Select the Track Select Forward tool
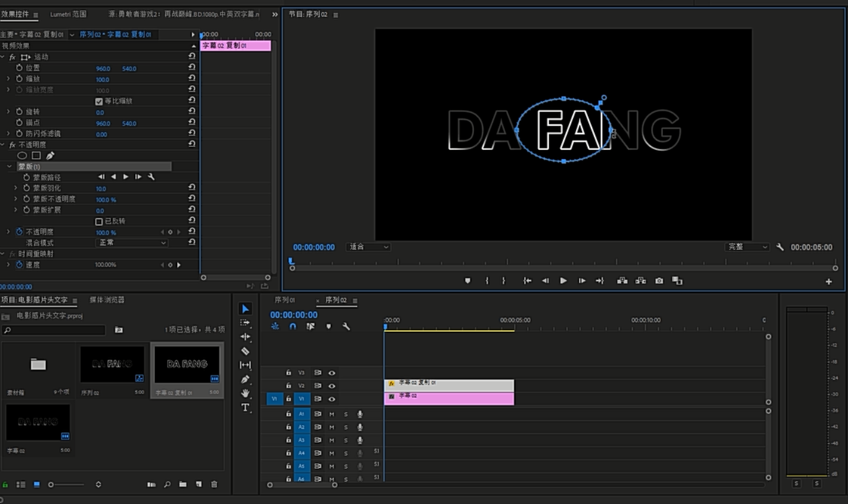This screenshot has height=504, width=848. click(x=245, y=323)
